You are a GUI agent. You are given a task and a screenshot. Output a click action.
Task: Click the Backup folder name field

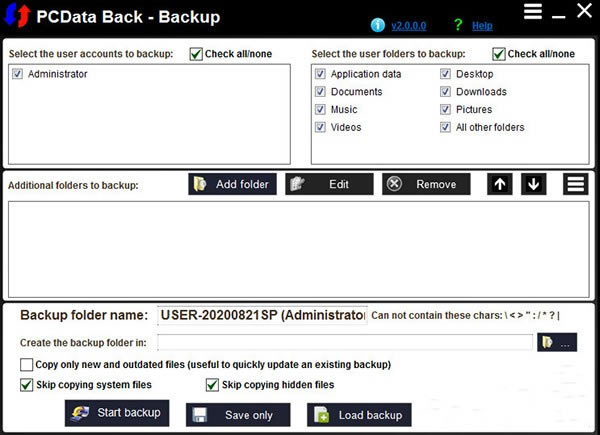262,315
